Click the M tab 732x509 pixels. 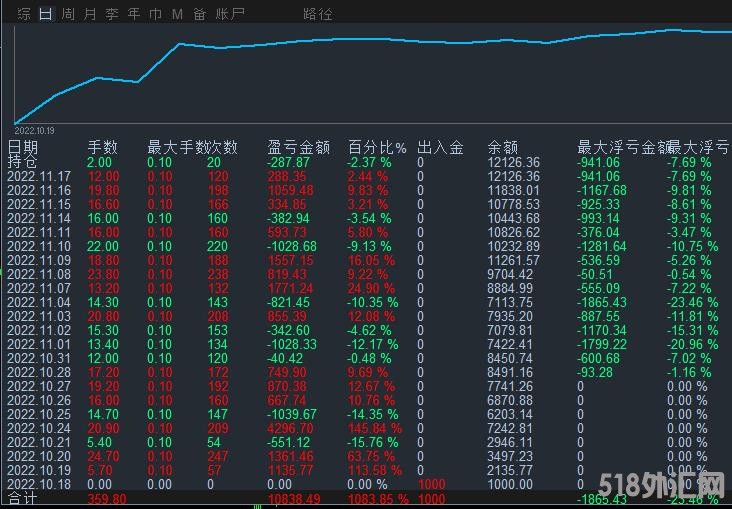pyautogui.click(x=177, y=14)
